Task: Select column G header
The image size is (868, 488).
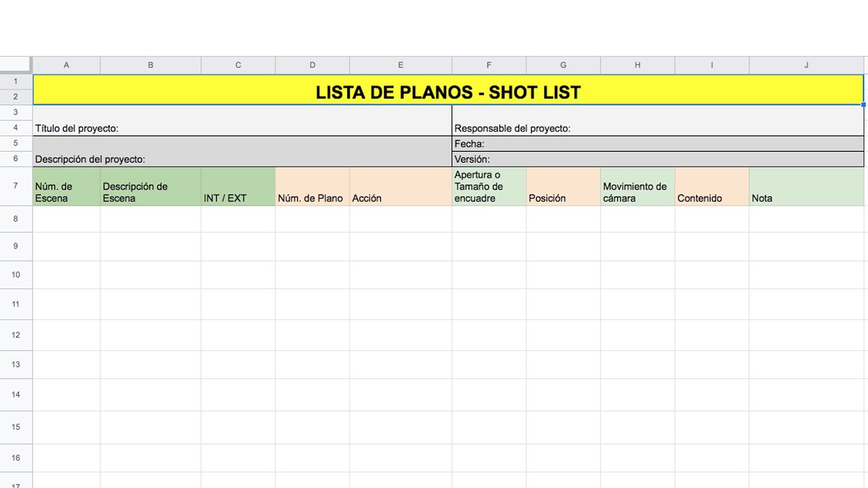Action: pos(564,65)
